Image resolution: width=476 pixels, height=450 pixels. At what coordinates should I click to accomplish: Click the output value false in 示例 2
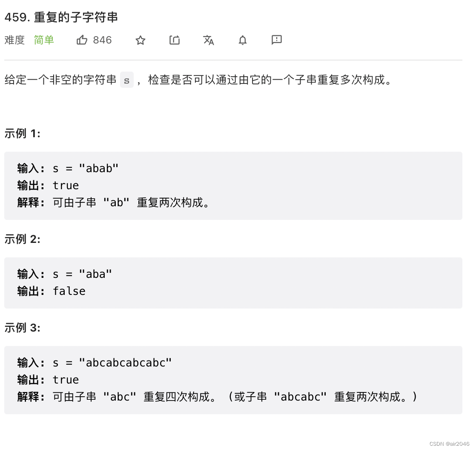[x=69, y=291]
